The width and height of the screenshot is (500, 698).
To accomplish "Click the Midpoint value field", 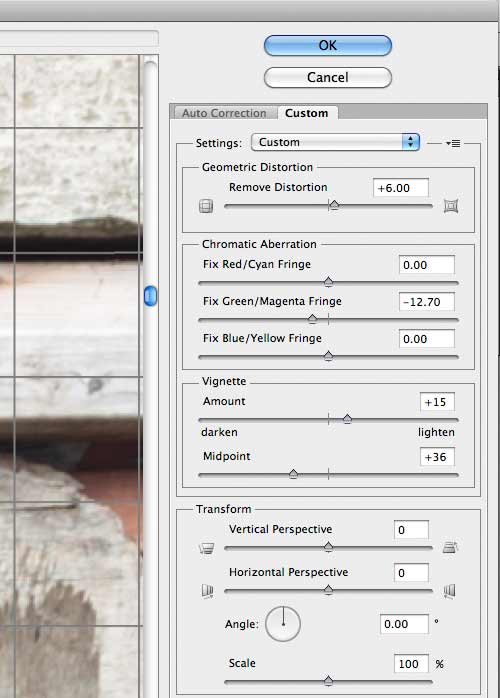I will (437, 457).
